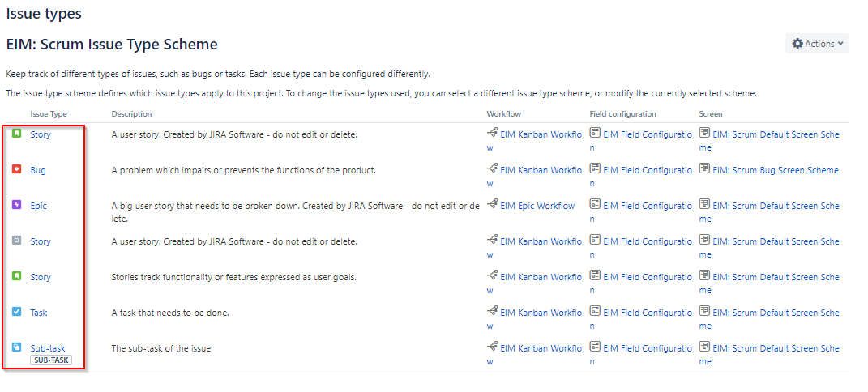Click the workflow icon beside EIM Epic Workflow

click(492, 205)
